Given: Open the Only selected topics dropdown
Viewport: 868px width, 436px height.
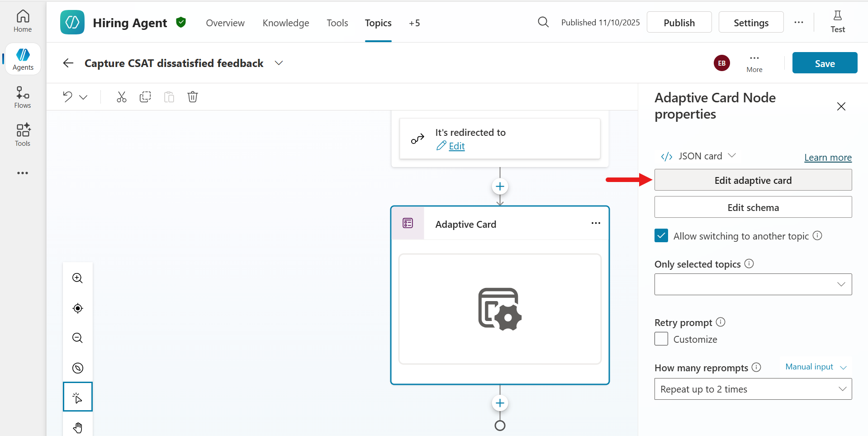Looking at the screenshot, I should [753, 284].
